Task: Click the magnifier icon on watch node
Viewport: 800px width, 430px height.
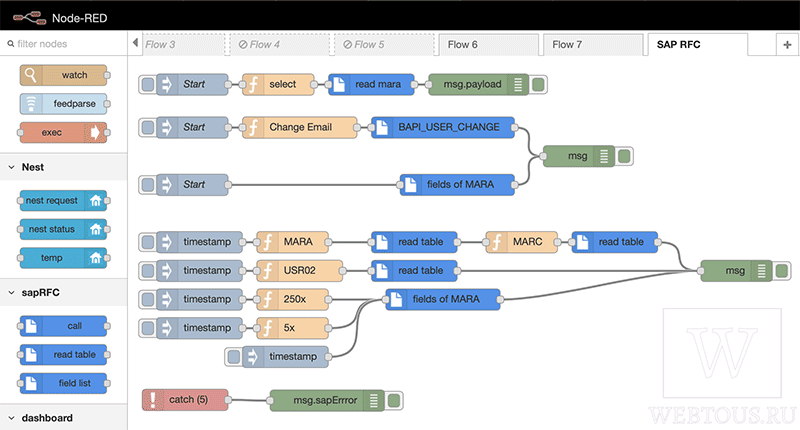Action: [x=31, y=75]
